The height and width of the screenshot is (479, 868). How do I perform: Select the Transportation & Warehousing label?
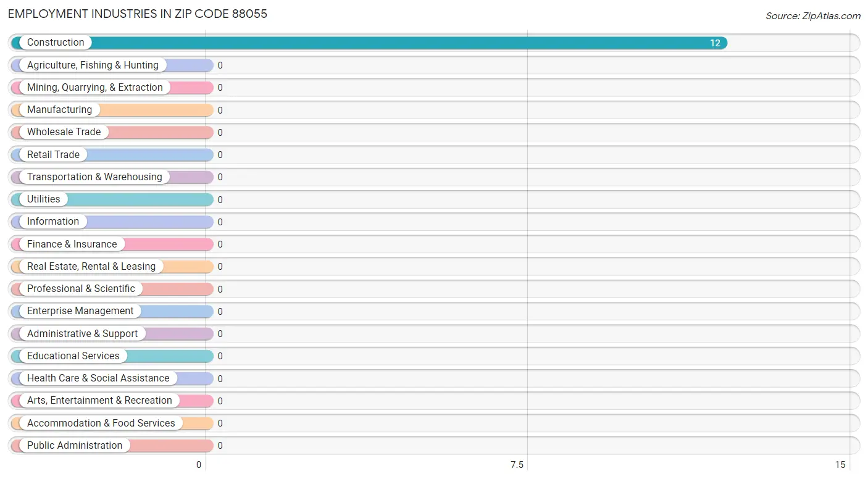tap(94, 177)
